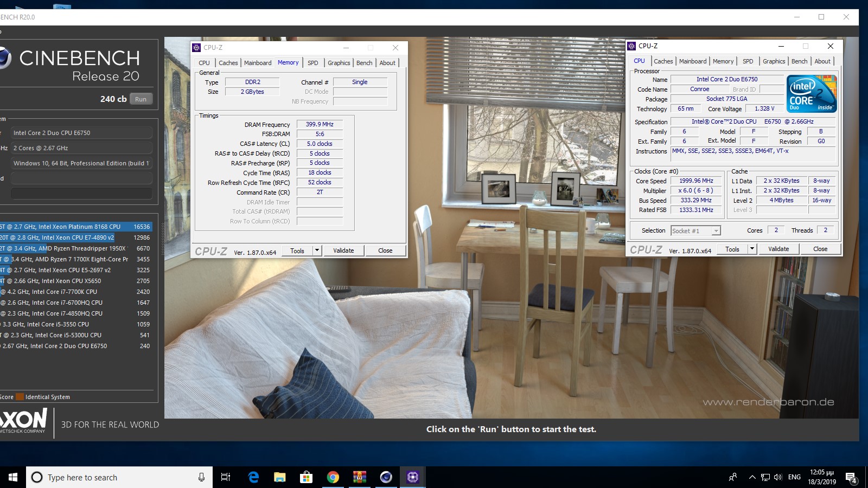Click Validate in the left CPU-Z window

click(x=343, y=251)
